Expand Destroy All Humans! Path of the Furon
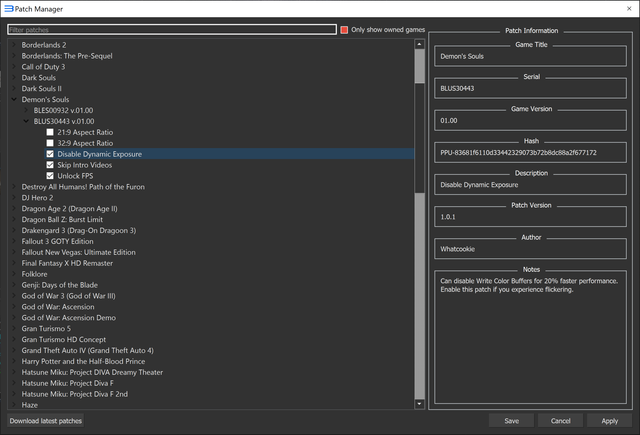 coord(14,187)
